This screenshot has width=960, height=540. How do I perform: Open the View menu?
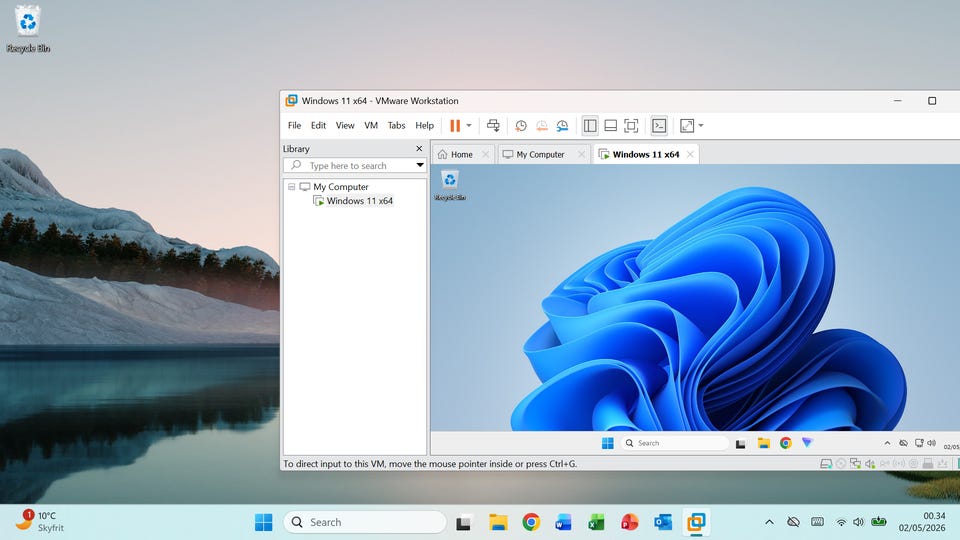pos(345,125)
